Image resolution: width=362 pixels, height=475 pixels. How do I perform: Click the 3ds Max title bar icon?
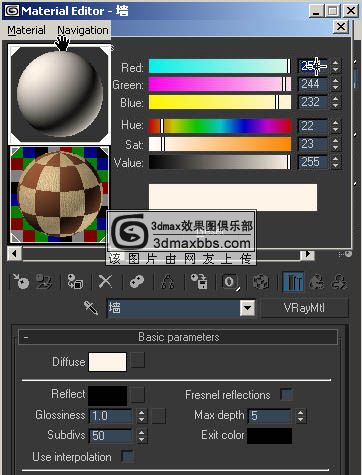click(x=11, y=11)
